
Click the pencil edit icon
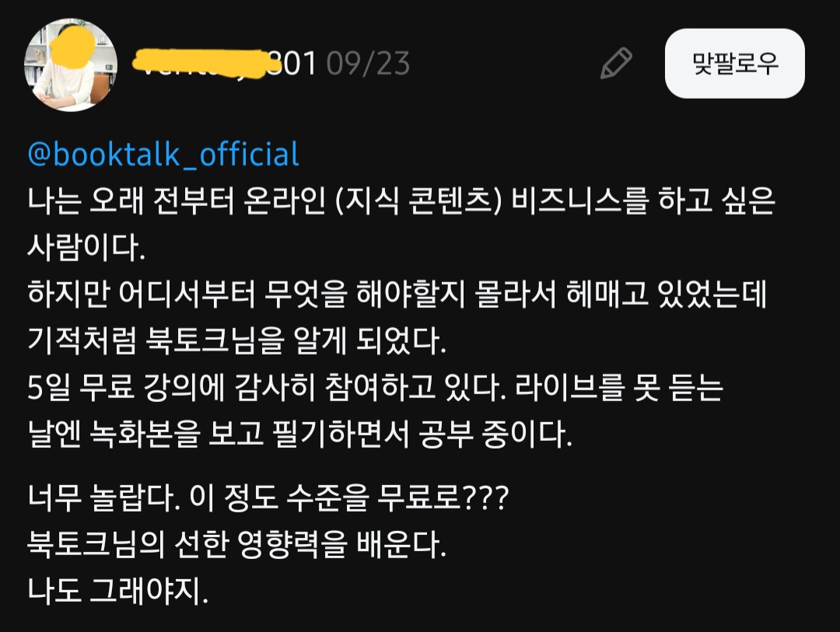[x=617, y=64]
